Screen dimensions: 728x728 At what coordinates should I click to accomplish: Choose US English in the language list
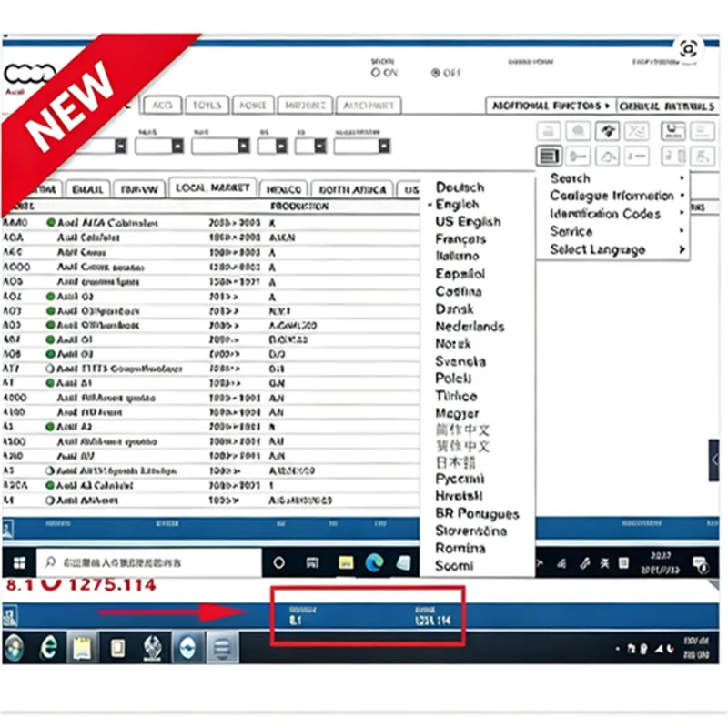pos(468,221)
